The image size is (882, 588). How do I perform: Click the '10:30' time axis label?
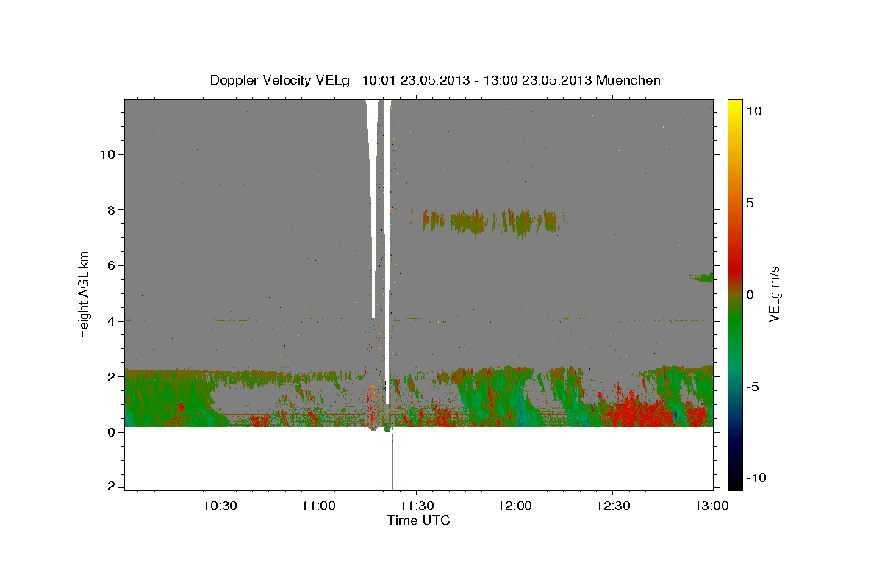click(219, 506)
